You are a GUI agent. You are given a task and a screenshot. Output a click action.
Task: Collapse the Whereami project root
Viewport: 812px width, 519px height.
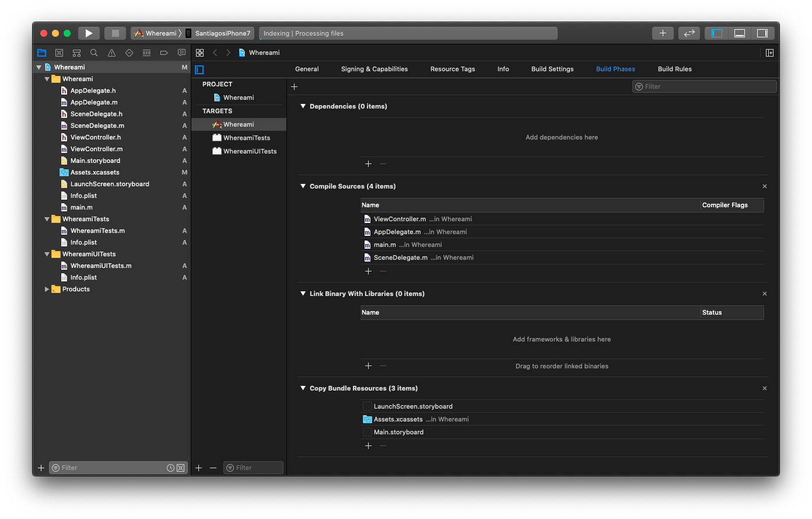[39, 67]
